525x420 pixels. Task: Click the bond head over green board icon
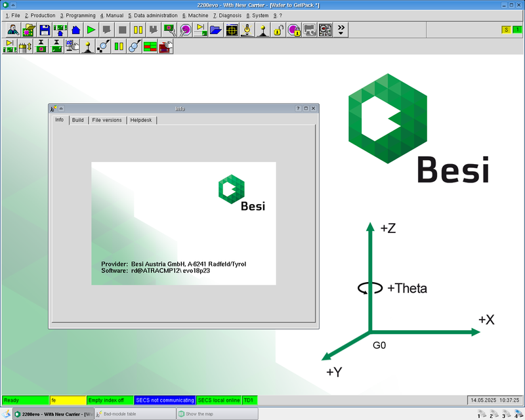(56, 46)
